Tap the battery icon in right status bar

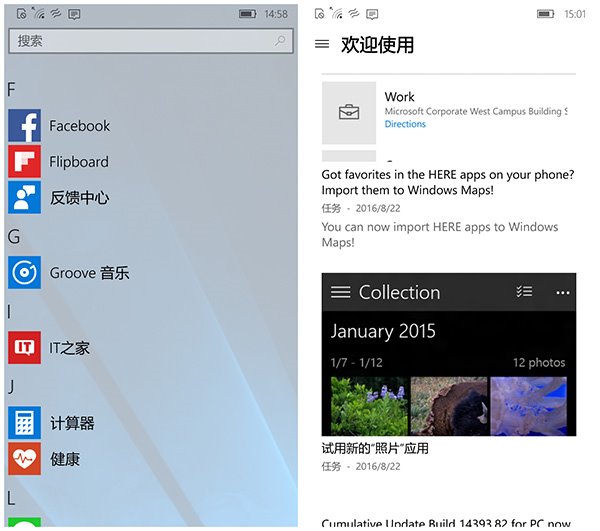[545, 14]
